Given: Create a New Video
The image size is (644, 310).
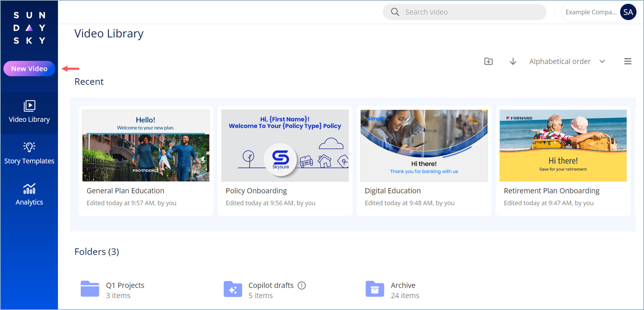Looking at the screenshot, I should (29, 69).
